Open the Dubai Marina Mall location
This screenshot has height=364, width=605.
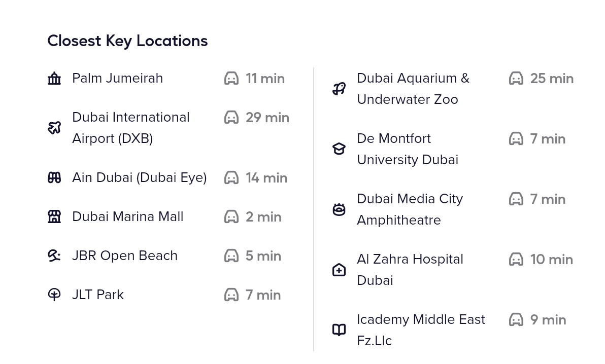127,216
